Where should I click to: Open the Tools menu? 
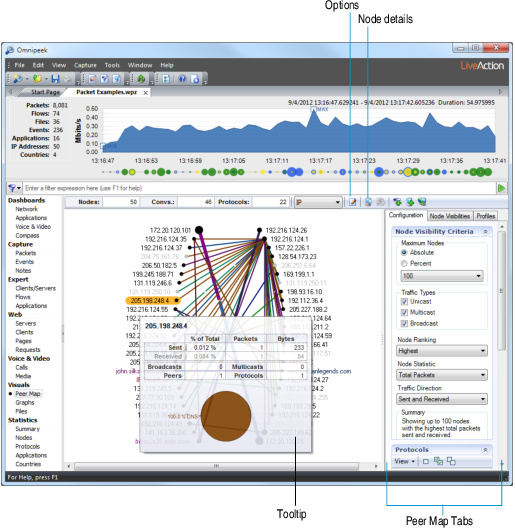pyautogui.click(x=112, y=65)
